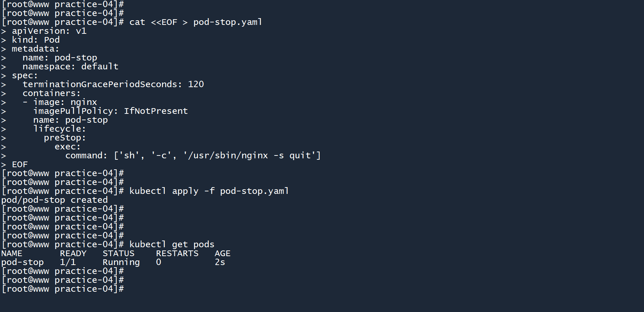Click the 'pod/pod-stop created' output line
This screenshot has width=644, height=312.
pyautogui.click(x=54, y=200)
